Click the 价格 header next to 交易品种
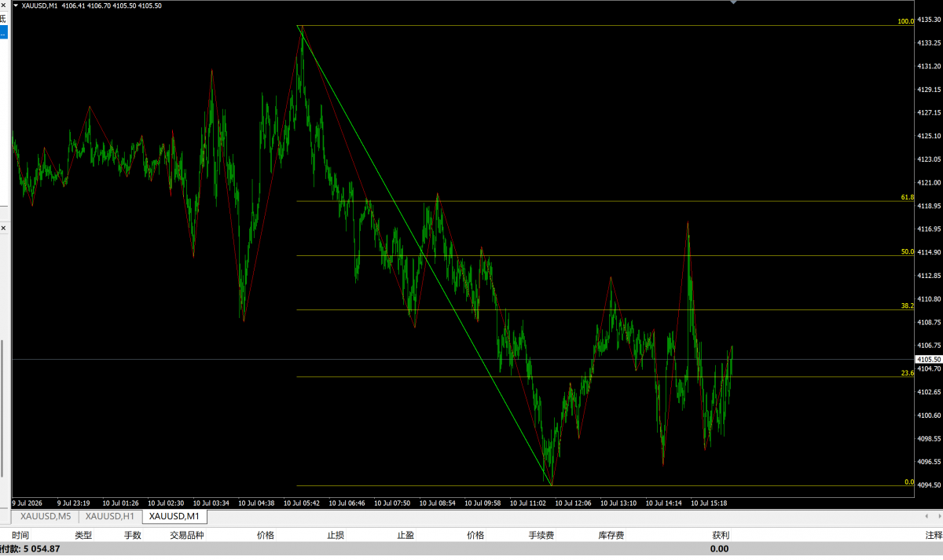943x560 pixels. (266, 536)
